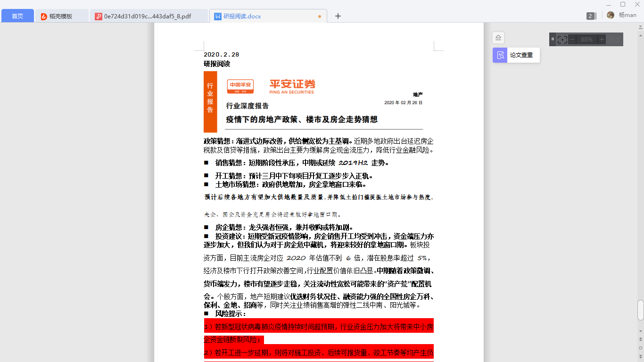Zoom in with the plus button
Screen dimensions: 644x362
pos(602,40)
